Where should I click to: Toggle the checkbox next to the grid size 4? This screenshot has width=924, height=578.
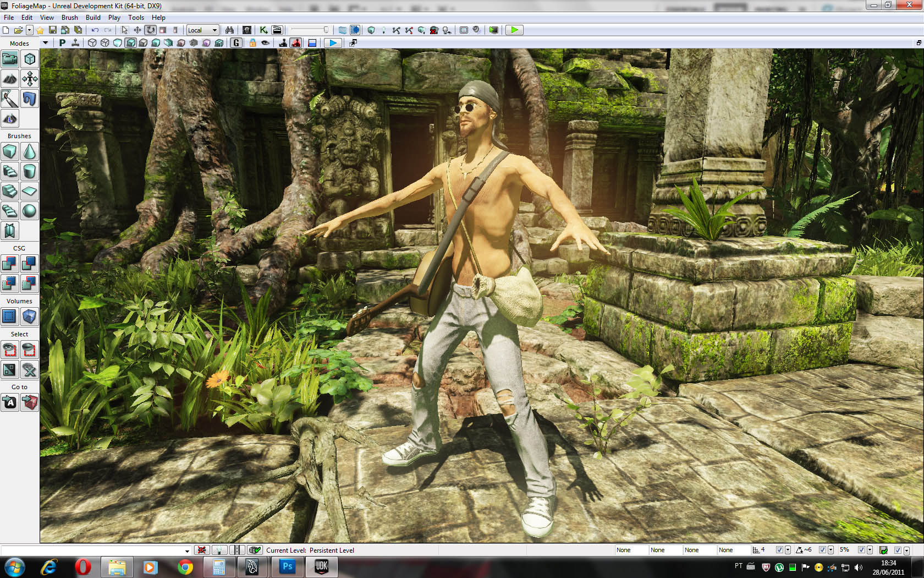click(x=779, y=550)
